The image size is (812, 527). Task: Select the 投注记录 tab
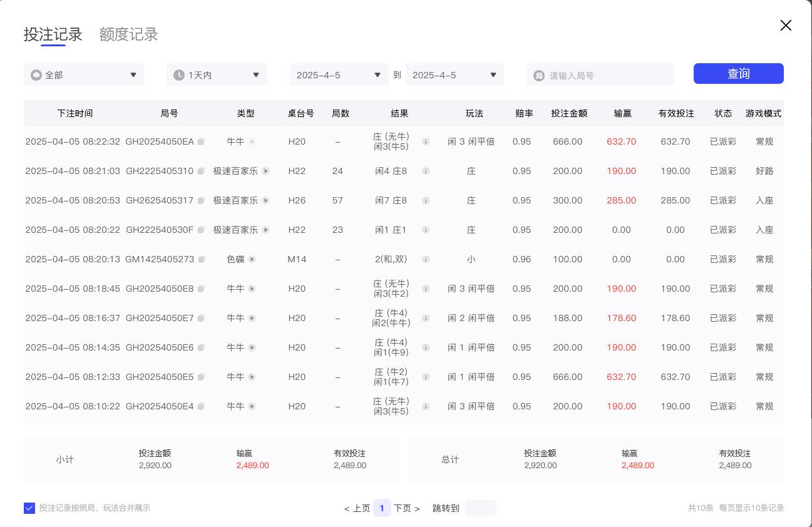point(53,34)
